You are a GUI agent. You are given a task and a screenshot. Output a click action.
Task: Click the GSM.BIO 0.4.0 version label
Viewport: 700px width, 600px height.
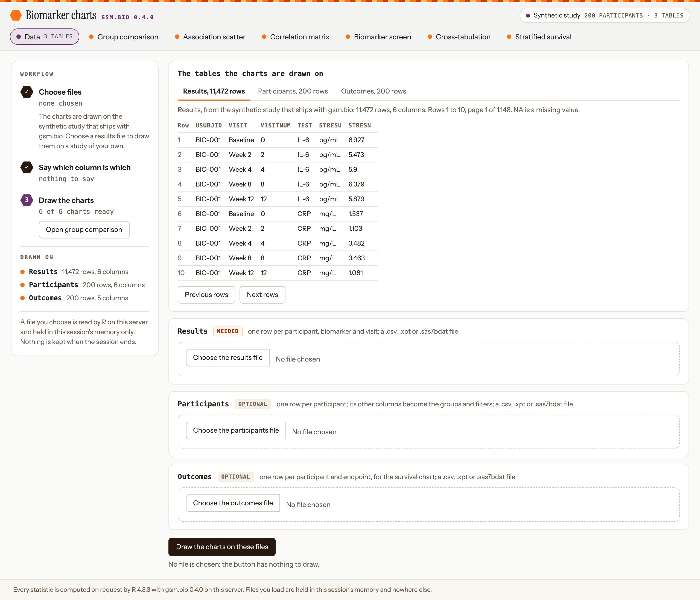(127, 17)
